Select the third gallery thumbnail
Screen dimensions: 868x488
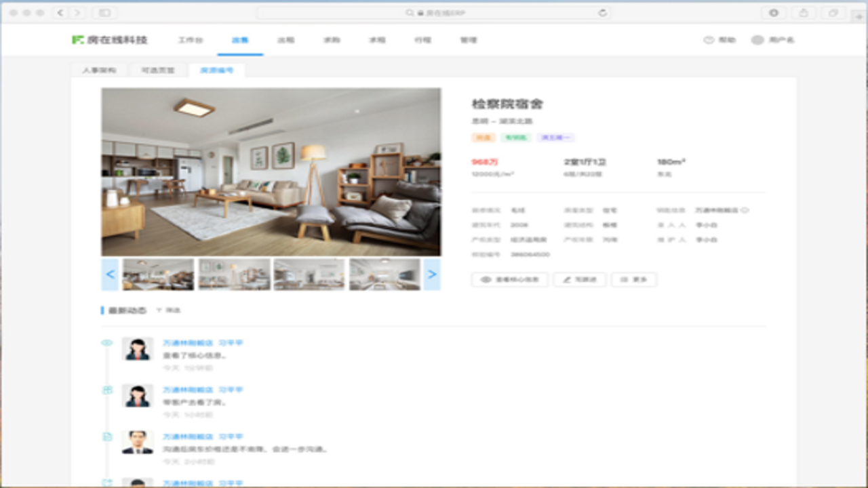pyautogui.click(x=309, y=274)
